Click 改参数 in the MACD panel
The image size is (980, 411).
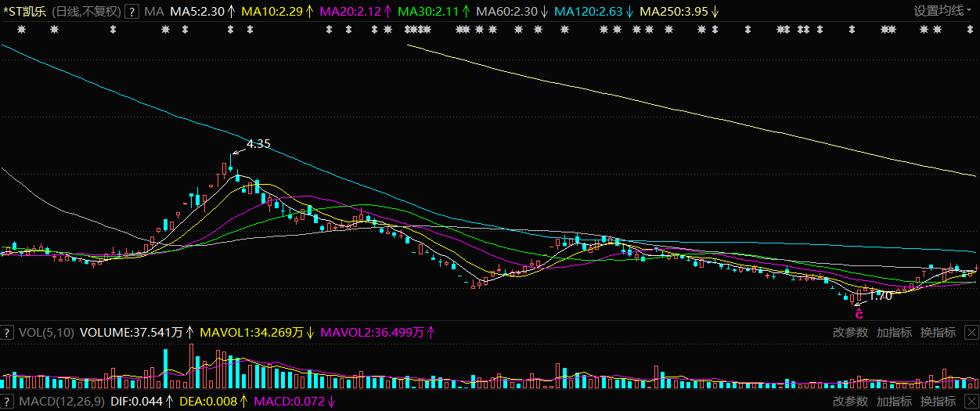[850, 402]
